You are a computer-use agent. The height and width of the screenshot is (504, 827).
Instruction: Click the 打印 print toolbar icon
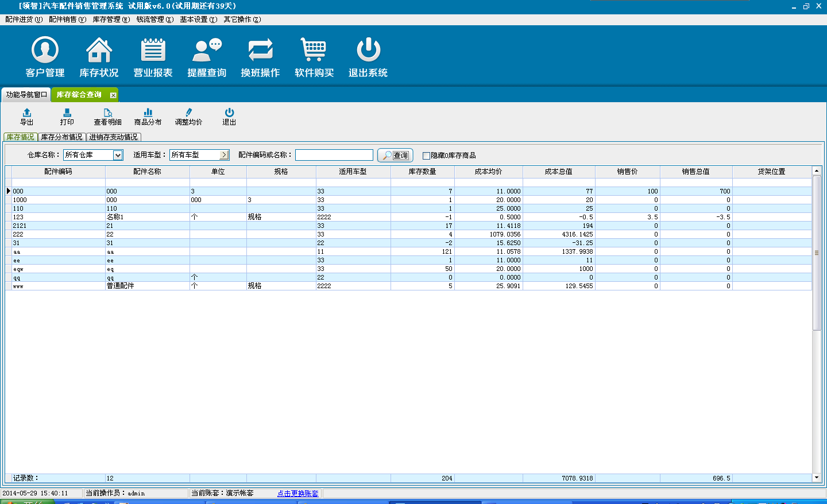click(x=67, y=113)
